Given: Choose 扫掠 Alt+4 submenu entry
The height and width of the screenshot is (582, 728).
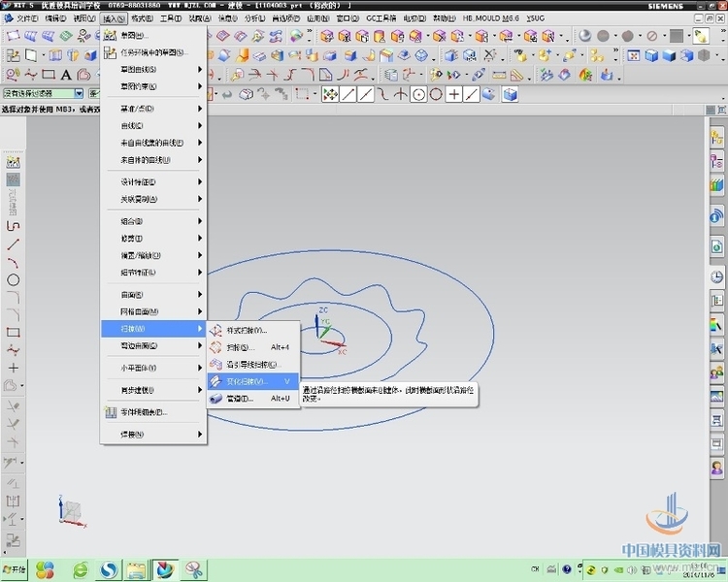Looking at the screenshot, I should point(253,347).
